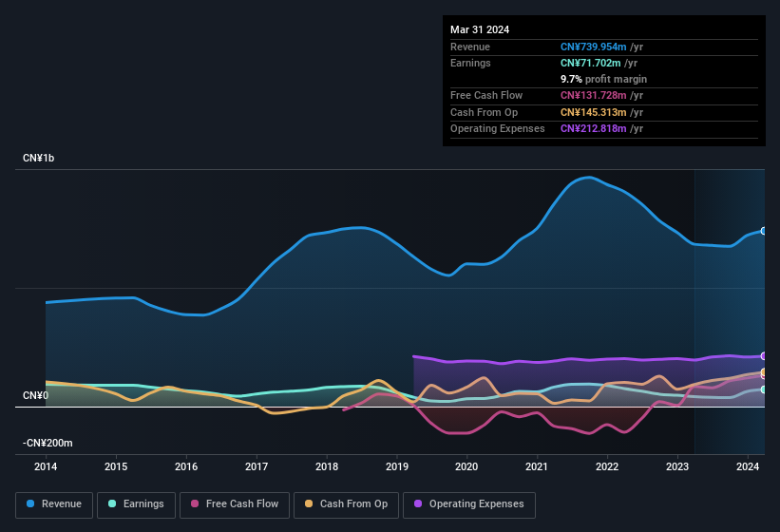The height and width of the screenshot is (532, 780).
Task: Click the 2018 x-axis label
Action: [x=327, y=466]
